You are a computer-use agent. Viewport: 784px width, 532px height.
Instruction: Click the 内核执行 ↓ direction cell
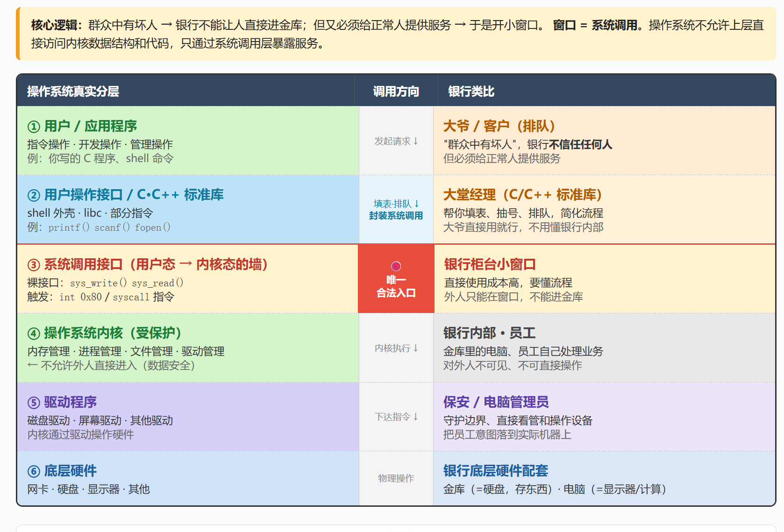click(x=396, y=348)
